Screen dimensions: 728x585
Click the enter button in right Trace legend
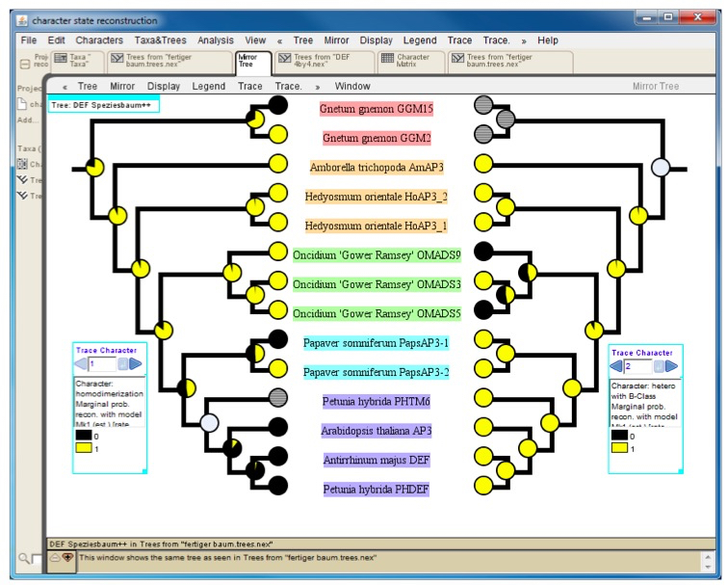point(659,366)
